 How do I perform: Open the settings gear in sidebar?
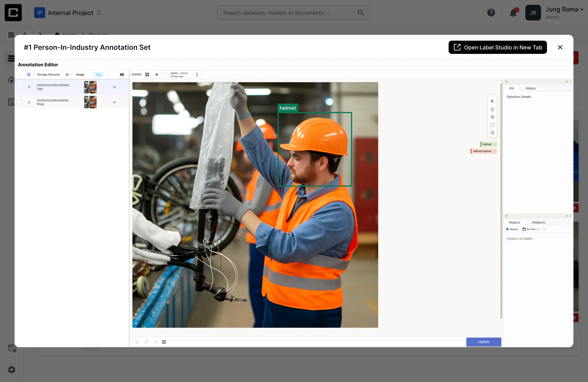tap(11, 370)
